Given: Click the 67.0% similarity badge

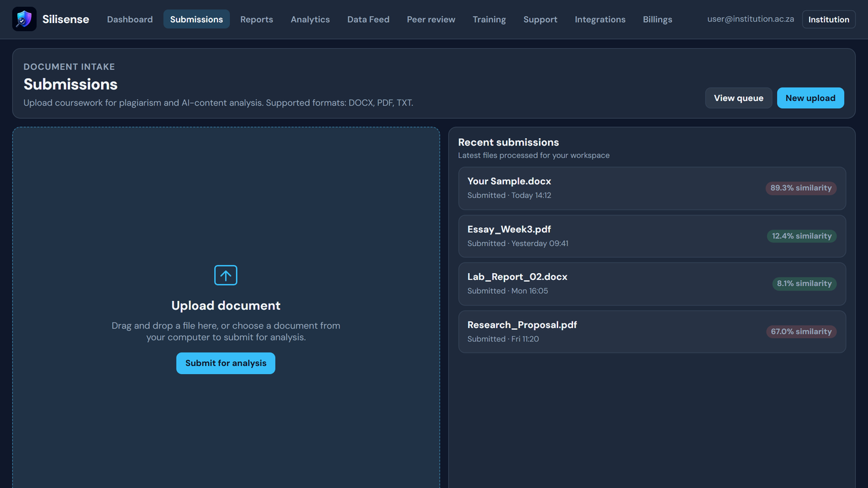Looking at the screenshot, I should coord(801,331).
